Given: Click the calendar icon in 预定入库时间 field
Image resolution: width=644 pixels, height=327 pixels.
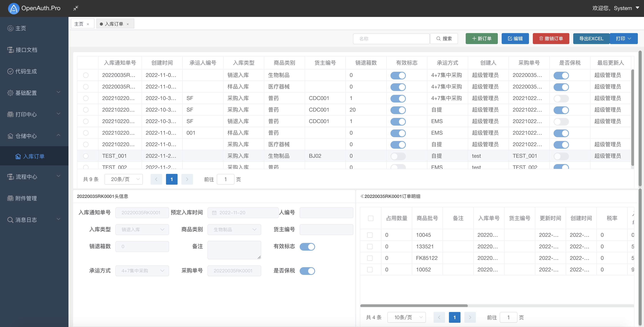Looking at the screenshot, I should (214, 213).
